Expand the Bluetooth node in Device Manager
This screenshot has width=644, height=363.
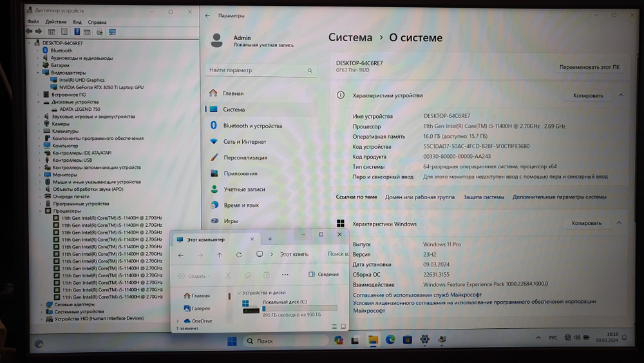coord(38,50)
